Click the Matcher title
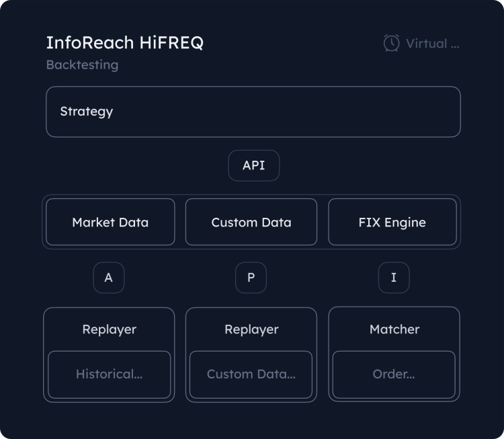The height and width of the screenshot is (439, 504). click(x=394, y=329)
